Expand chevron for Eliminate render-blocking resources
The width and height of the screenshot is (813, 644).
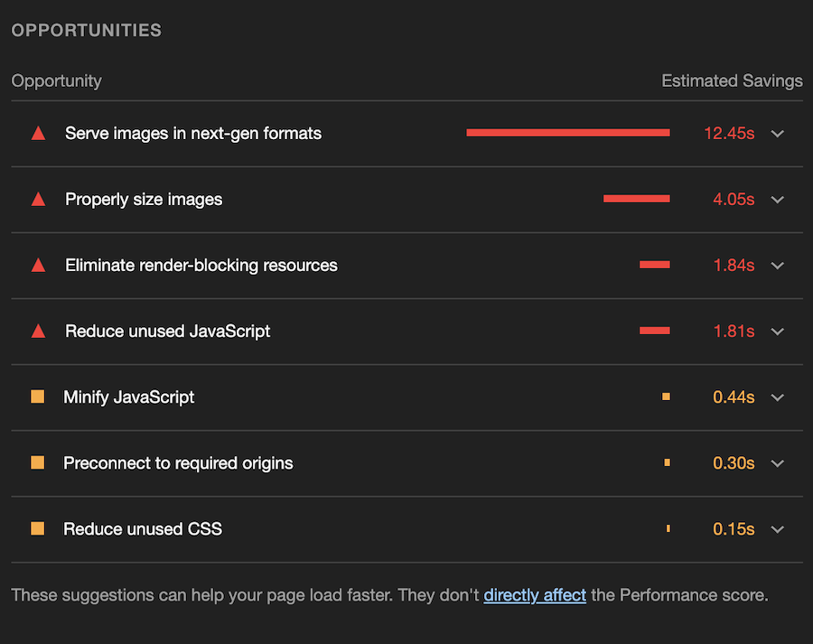(777, 266)
